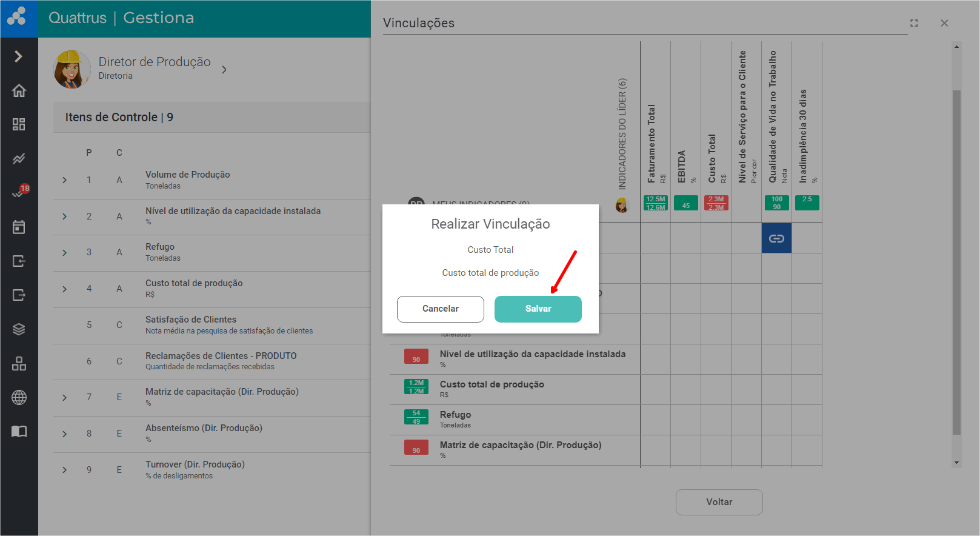Open the trend chart icon in sidebar

pos(19,159)
